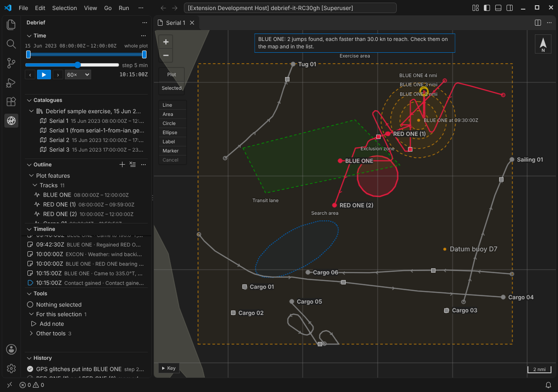The height and width of the screenshot is (392, 558).
Task: Step time forward one step
Action: pyautogui.click(x=58, y=74)
